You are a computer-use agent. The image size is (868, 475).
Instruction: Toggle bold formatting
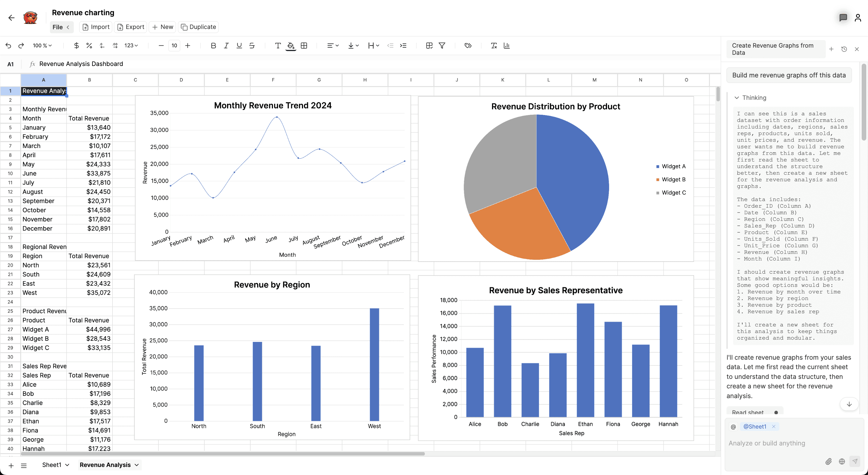click(x=213, y=45)
